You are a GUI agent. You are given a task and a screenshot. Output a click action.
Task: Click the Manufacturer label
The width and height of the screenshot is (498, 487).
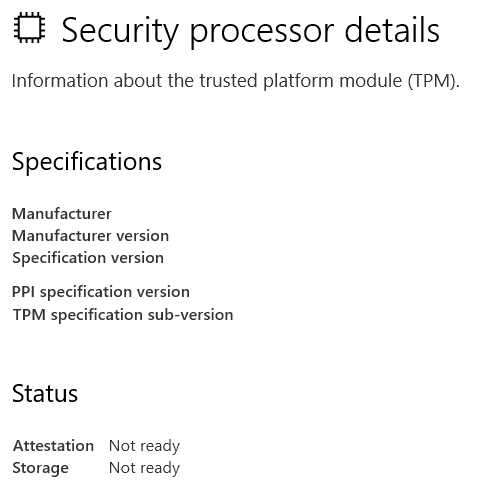62,214
